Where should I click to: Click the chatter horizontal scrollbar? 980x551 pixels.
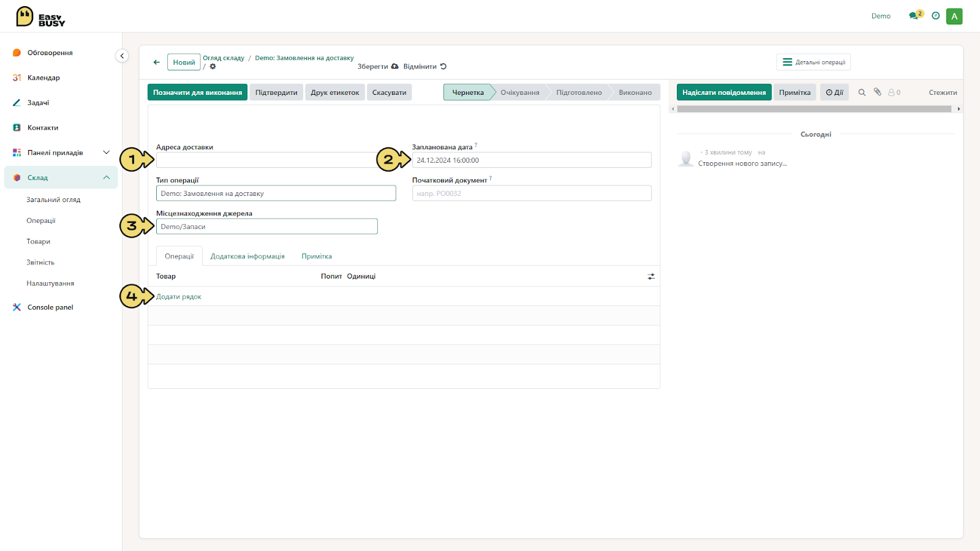point(814,109)
